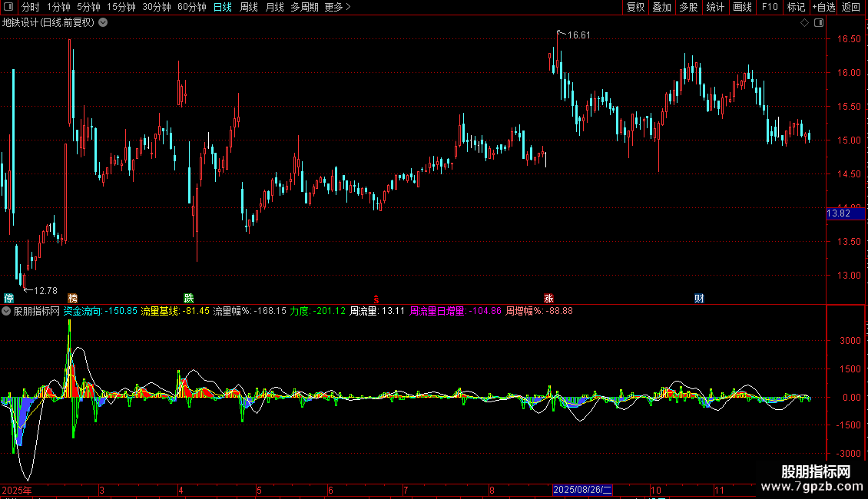The width and height of the screenshot is (868, 499).
Task: Click the red $ event marker
Action: 376,299
